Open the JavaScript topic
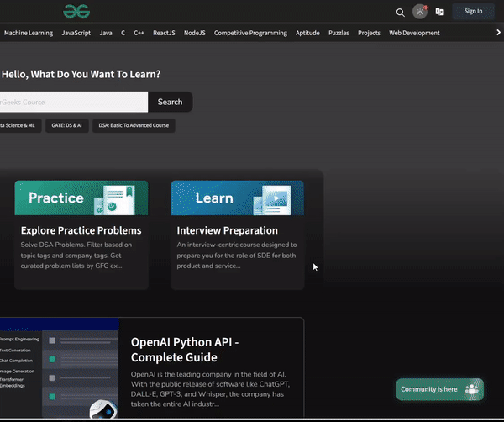Screen dimensions: 504x422 (x=76, y=33)
